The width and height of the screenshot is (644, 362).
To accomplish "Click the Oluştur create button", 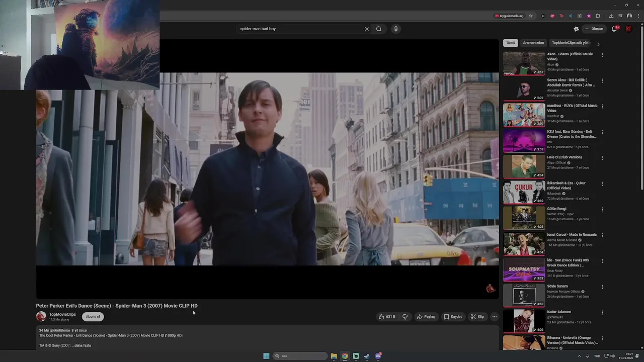I will point(594,29).
